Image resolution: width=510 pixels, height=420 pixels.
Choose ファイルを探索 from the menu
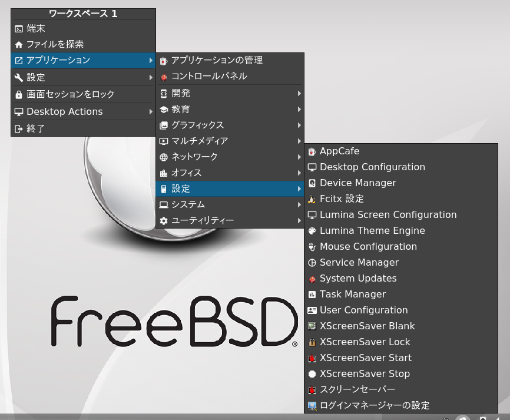(83, 44)
